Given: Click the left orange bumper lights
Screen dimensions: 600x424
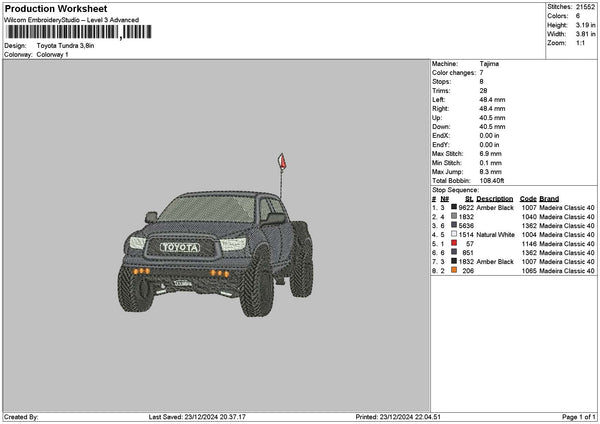Looking at the screenshot, I should pyautogui.click(x=141, y=271).
